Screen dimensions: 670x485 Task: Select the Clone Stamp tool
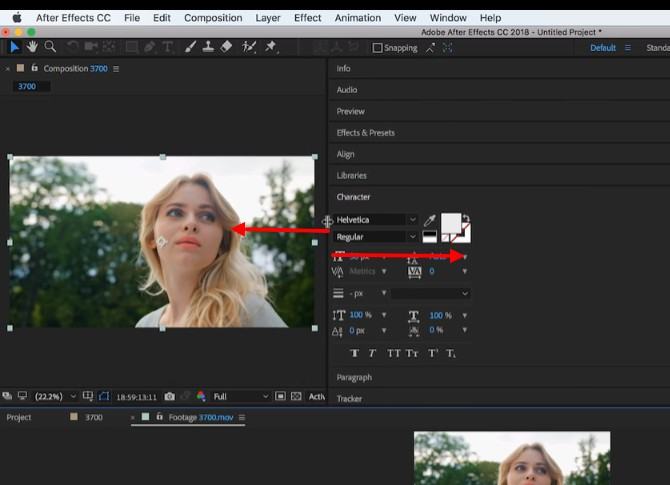pyautogui.click(x=208, y=47)
